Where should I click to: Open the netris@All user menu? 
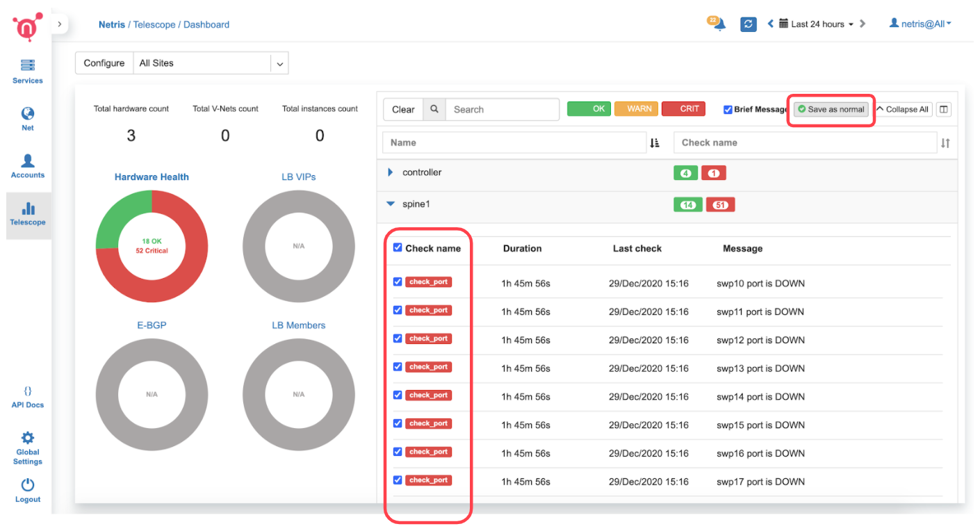pyautogui.click(x=920, y=24)
